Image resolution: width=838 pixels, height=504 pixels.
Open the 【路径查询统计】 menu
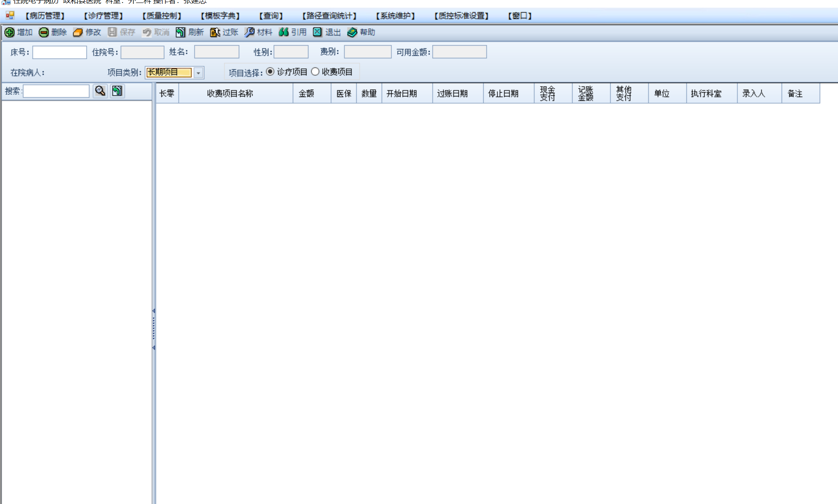tap(329, 16)
